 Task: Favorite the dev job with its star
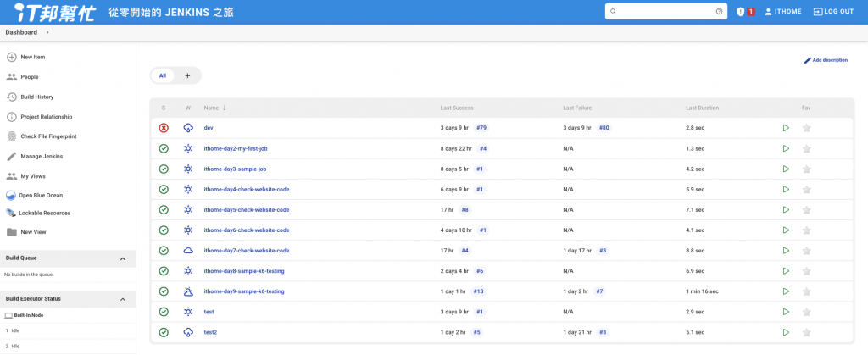[807, 128]
